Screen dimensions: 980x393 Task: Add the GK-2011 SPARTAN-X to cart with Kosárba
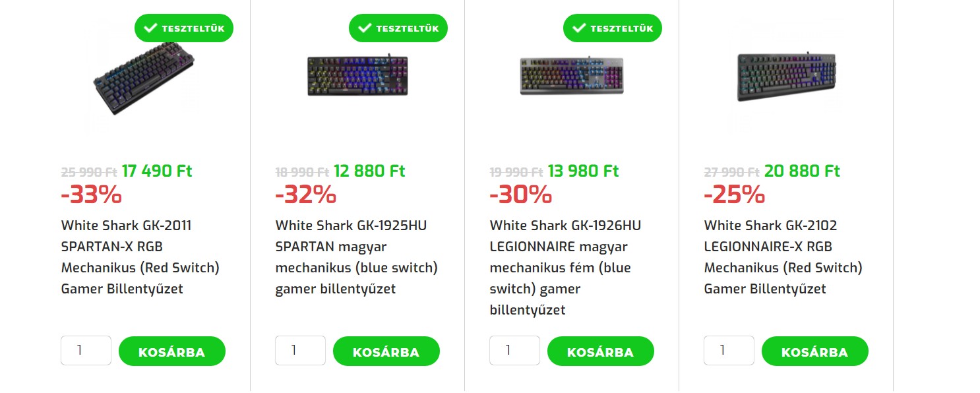(x=171, y=351)
